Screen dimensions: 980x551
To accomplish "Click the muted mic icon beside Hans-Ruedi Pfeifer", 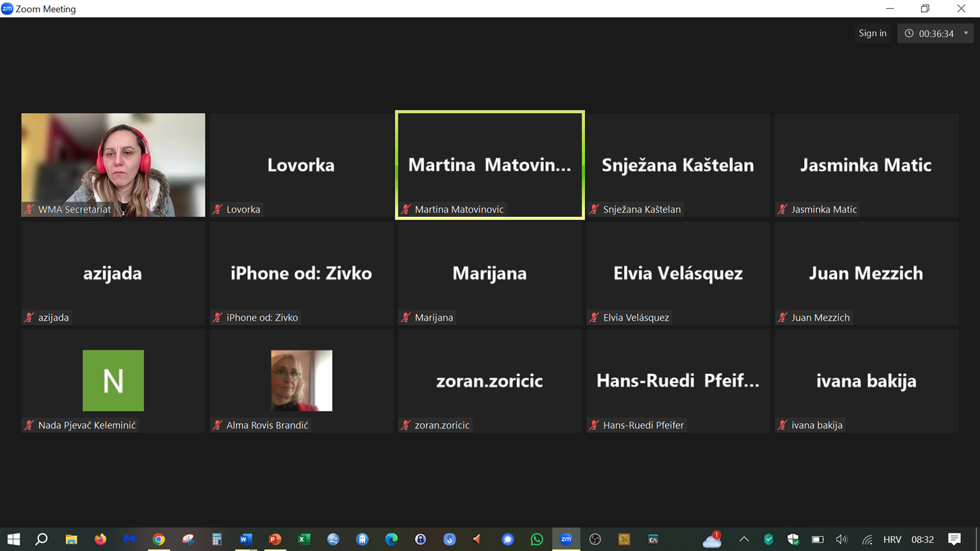I will tap(594, 425).
